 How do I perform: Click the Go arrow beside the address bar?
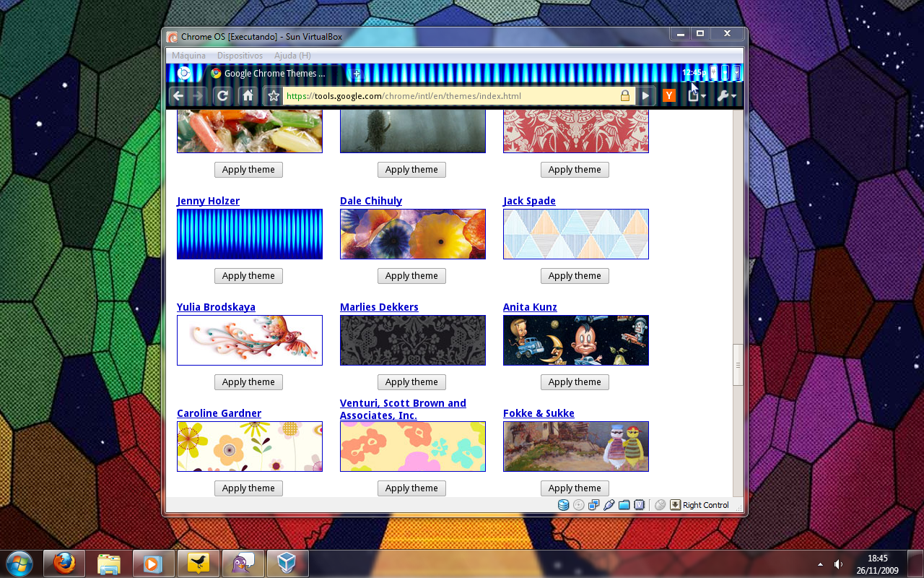coord(645,95)
